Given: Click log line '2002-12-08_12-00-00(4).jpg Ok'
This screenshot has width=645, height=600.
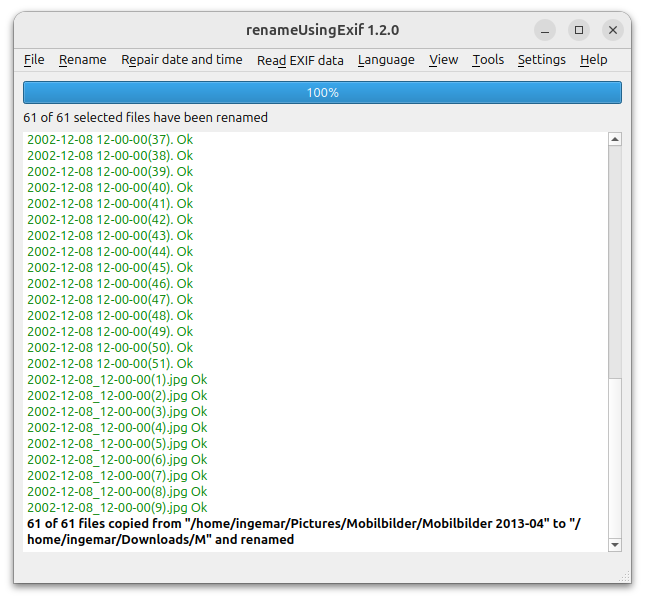Looking at the screenshot, I should click(117, 429).
